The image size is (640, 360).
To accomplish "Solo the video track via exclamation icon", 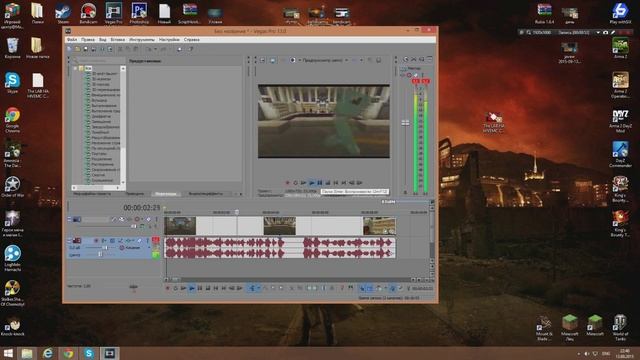I will point(156,219).
